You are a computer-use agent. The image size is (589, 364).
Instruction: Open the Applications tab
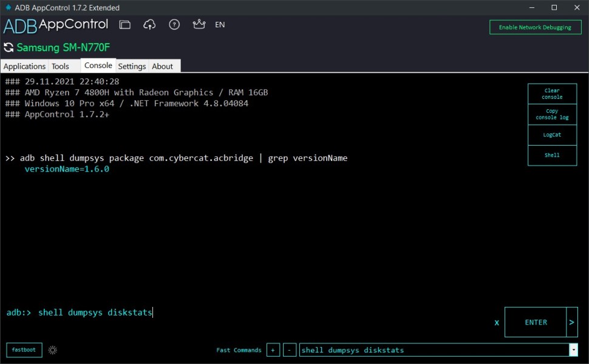(x=25, y=66)
